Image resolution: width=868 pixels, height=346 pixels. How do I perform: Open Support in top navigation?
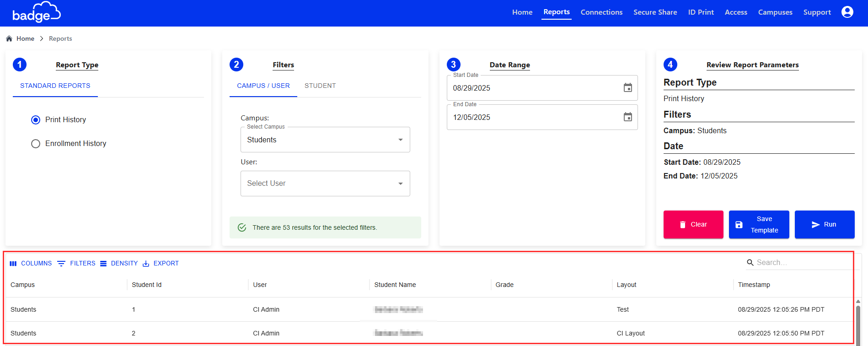click(817, 12)
